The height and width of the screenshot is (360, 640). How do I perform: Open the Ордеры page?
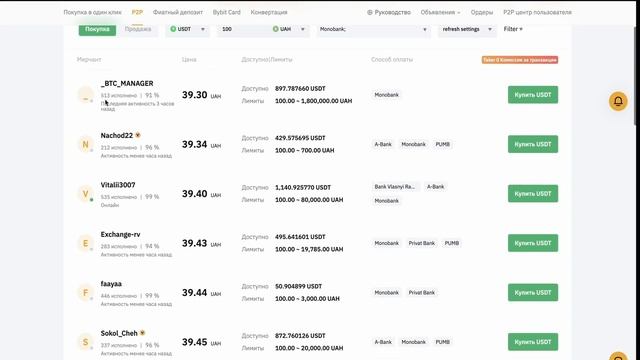point(482,12)
